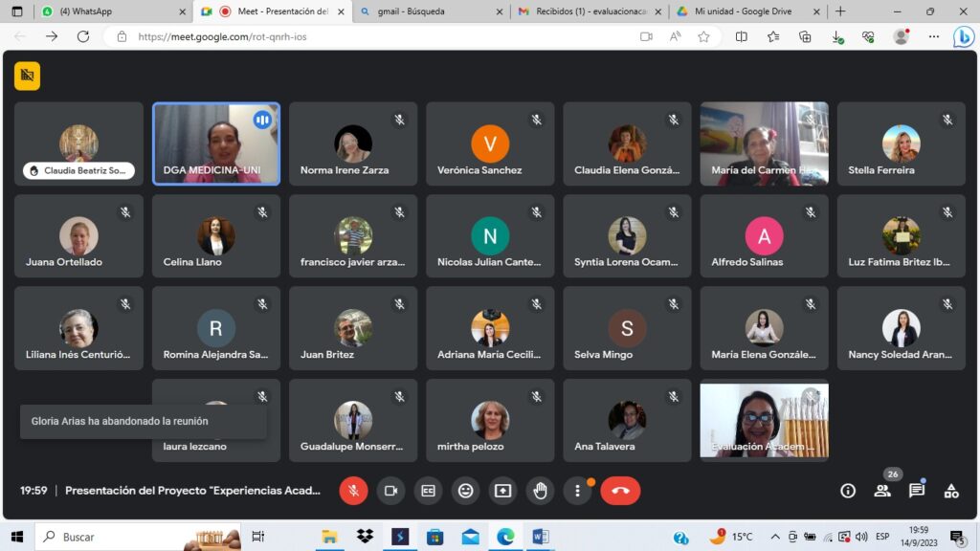Show hidden system tray icons
The image size is (980, 551).
[775, 537]
